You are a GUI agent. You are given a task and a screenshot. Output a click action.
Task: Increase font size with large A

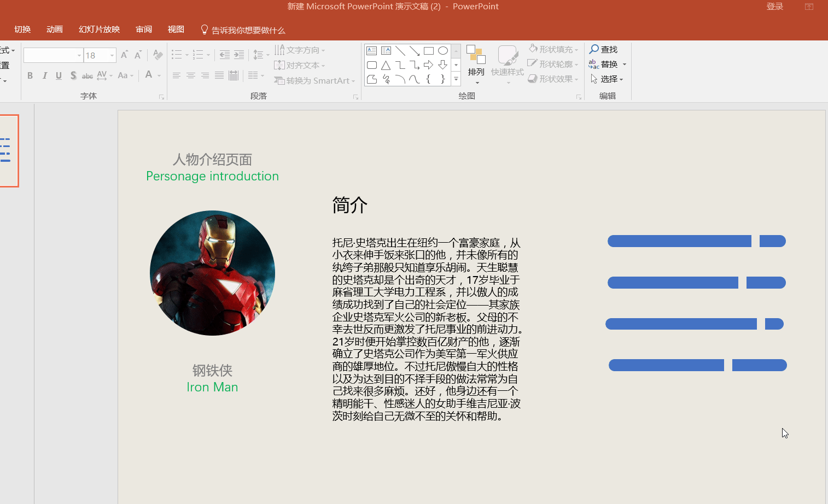pyautogui.click(x=125, y=55)
